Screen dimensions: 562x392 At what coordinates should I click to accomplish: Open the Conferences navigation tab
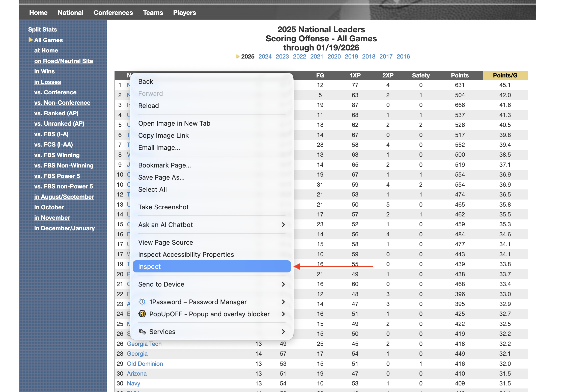(113, 13)
